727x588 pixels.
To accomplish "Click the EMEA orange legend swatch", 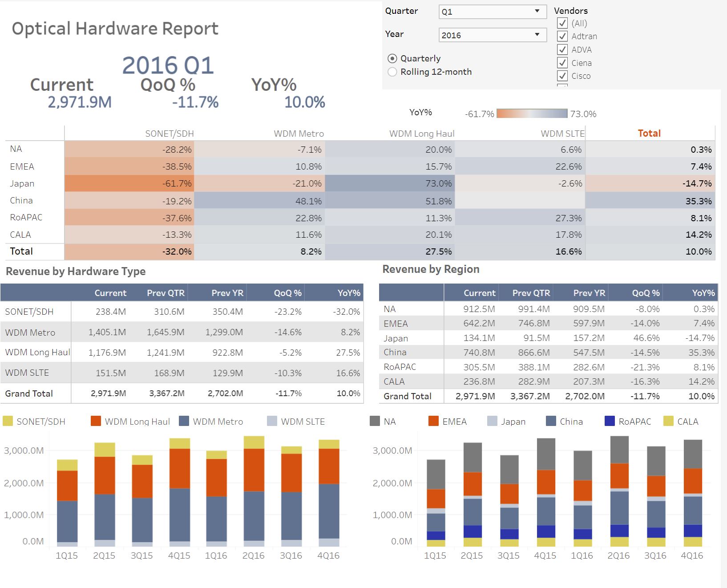I will (x=433, y=421).
